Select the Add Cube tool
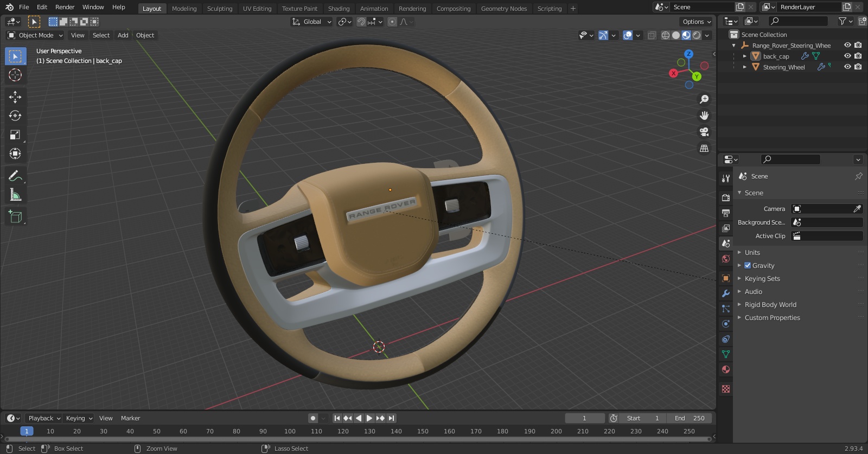This screenshot has width=868, height=454. tap(15, 216)
